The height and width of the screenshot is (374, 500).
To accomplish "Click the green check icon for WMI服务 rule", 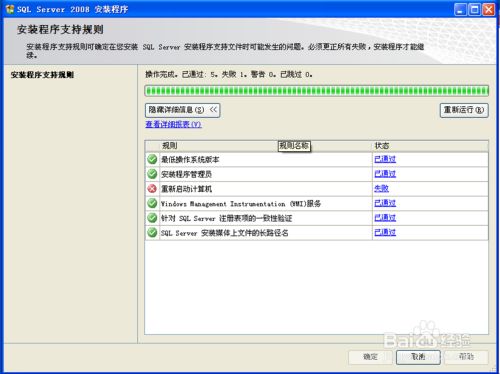I will click(152, 203).
